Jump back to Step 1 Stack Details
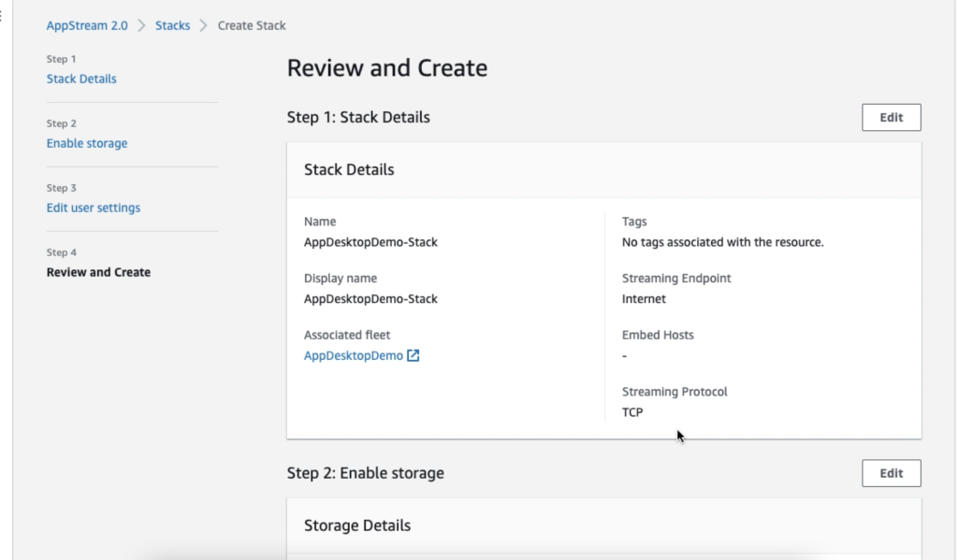This screenshot has height=560, width=958. coord(81,79)
